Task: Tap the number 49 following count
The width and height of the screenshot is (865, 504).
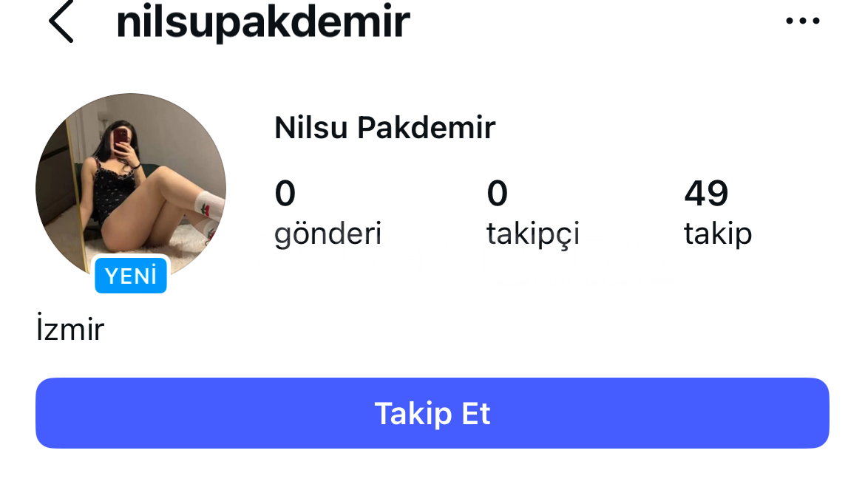Action: (706, 194)
